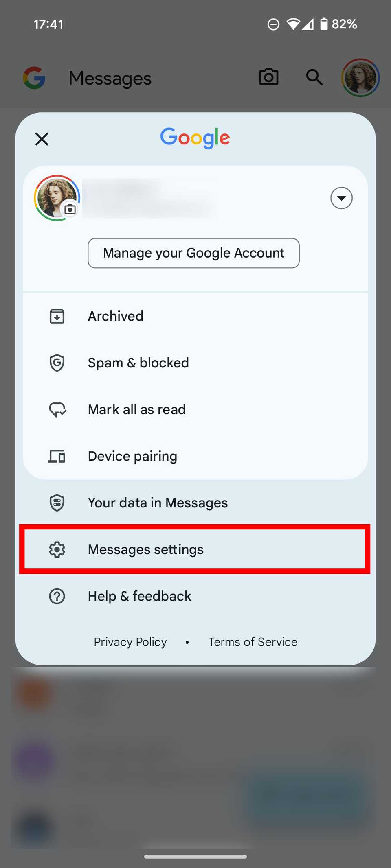Choose Your data in Messages menu item

pos(158,503)
